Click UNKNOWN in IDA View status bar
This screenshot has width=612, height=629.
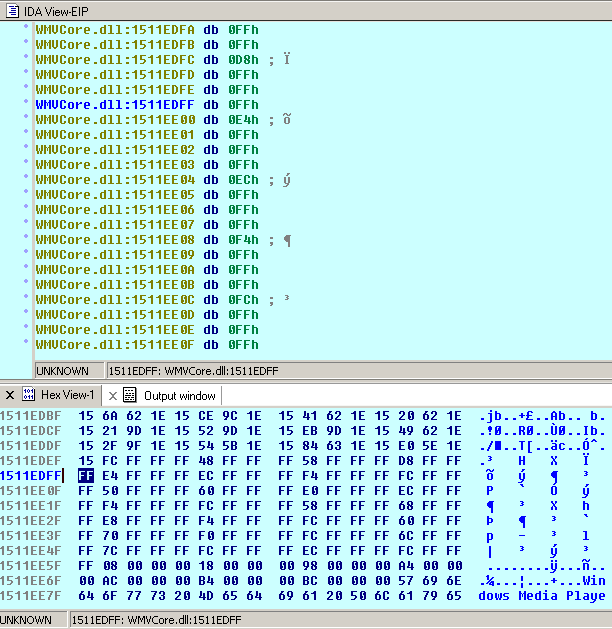point(62,371)
